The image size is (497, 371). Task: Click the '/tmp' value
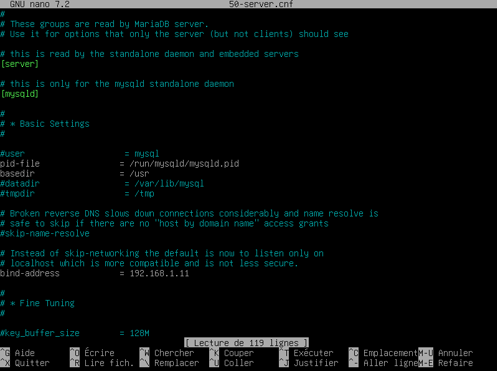(x=144, y=194)
